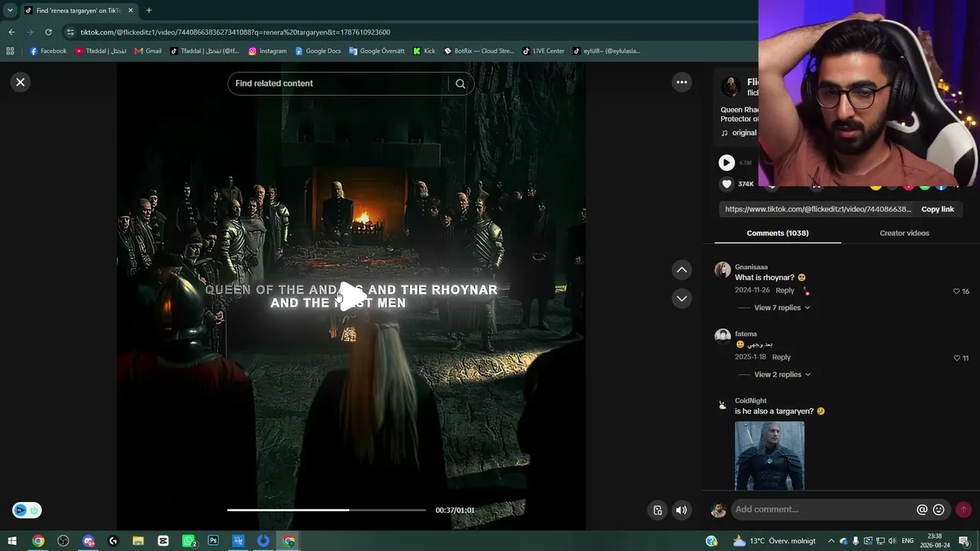The image size is (980, 551).
Task: Show hidden system tray icons
Action: pyautogui.click(x=831, y=541)
